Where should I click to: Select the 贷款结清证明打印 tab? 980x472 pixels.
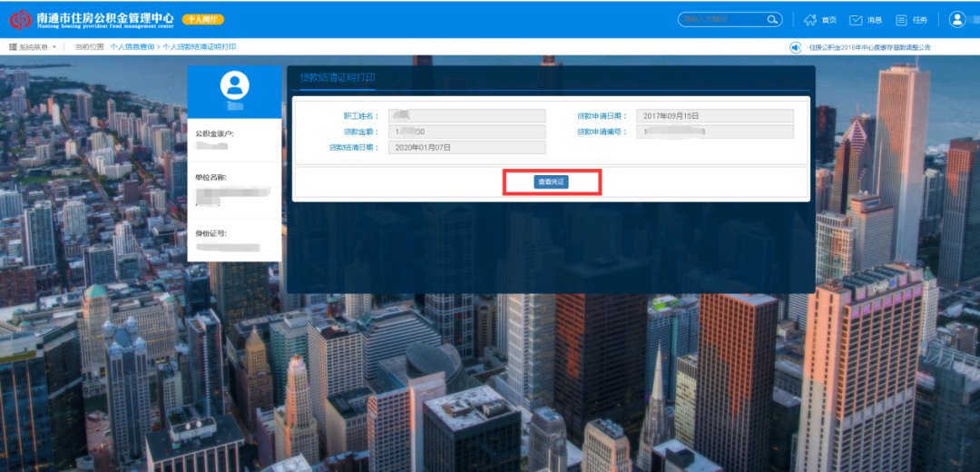click(x=337, y=78)
